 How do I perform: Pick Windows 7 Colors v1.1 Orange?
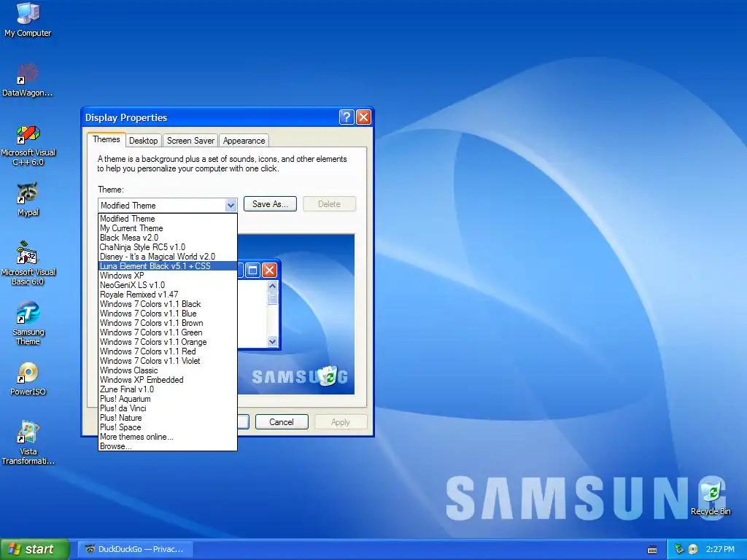[168, 342]
